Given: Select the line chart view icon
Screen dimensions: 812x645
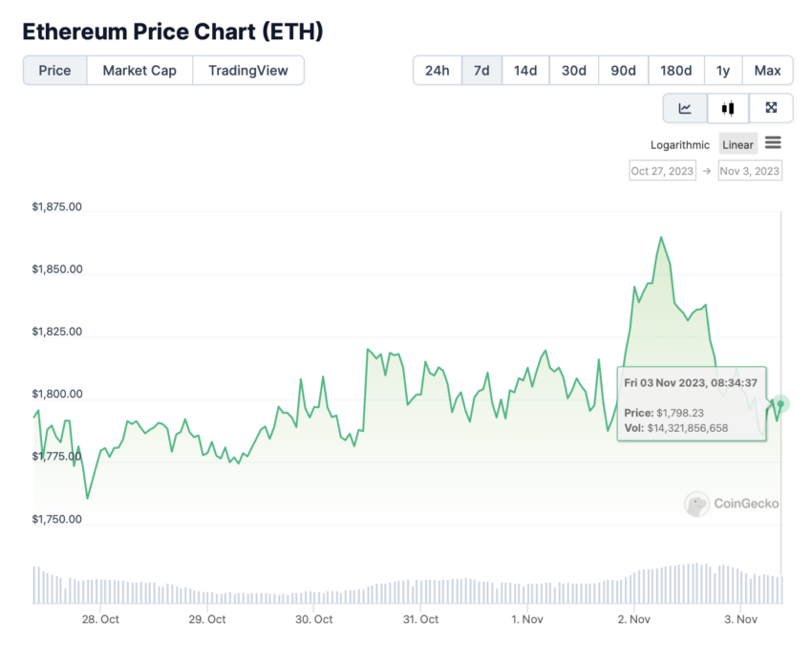Looking at the screenshot, I should point(685,108).
